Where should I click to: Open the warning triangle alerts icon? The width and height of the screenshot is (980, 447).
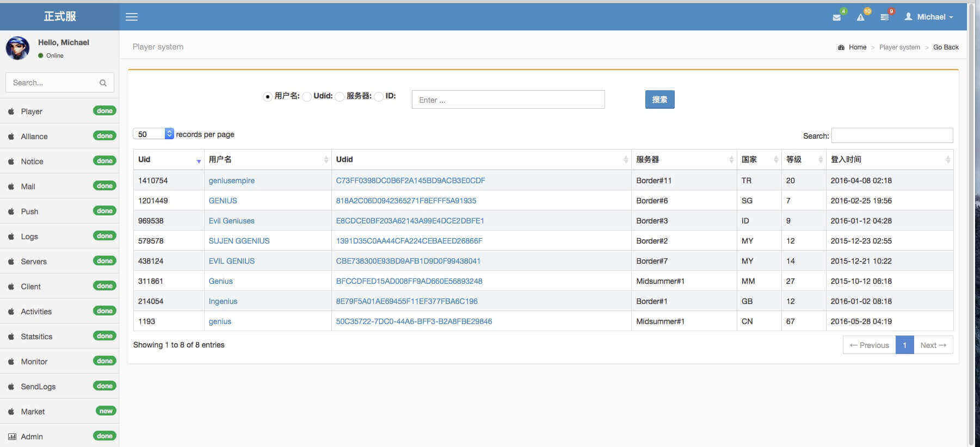point(860,17)
